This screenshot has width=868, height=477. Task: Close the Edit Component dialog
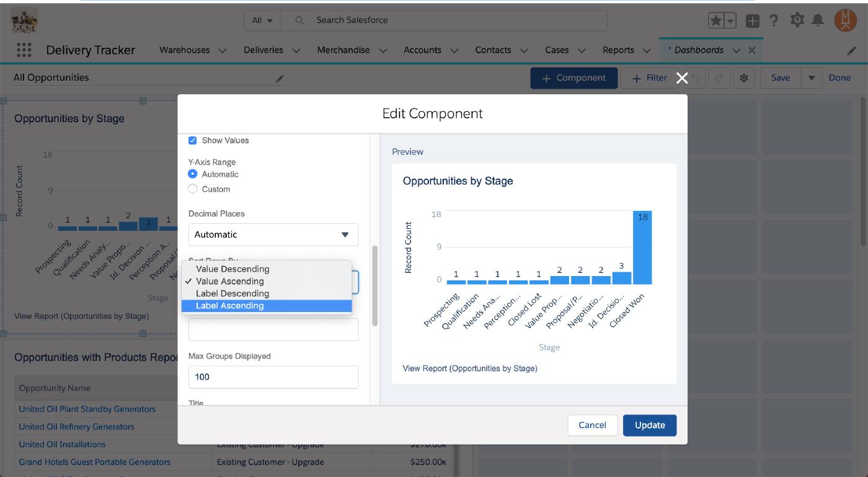pos(682,78)
